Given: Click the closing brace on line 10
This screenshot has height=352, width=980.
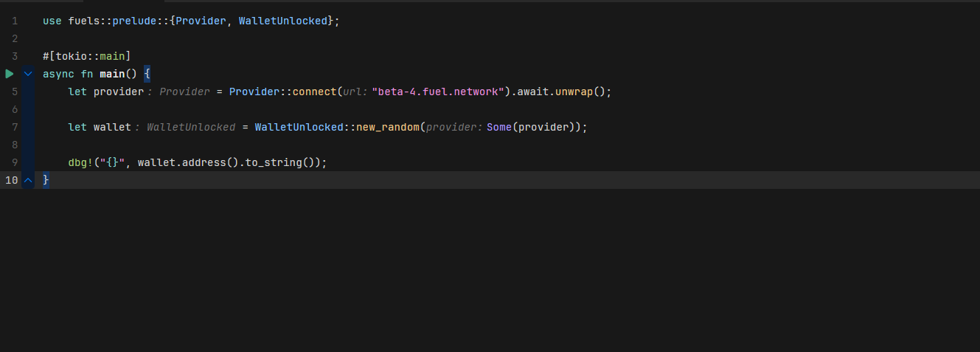Looking at the screenshot, I should coord(46,180).
